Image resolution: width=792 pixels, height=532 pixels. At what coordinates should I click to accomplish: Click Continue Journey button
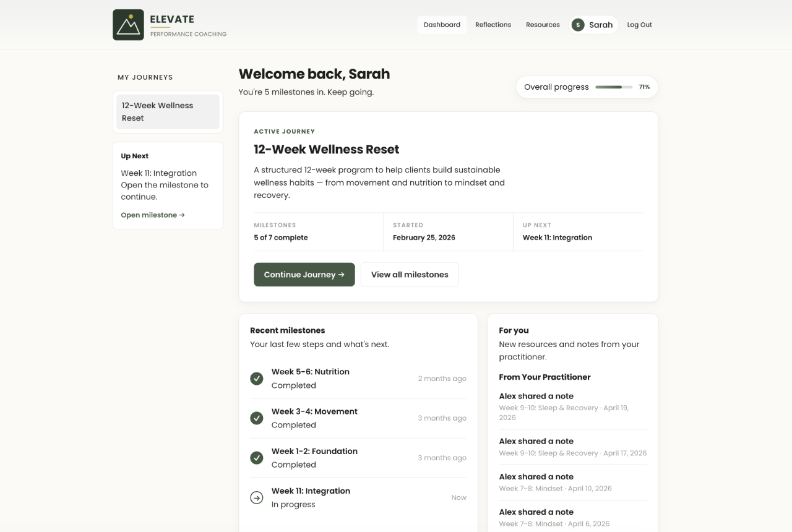[x=304, y=275]
